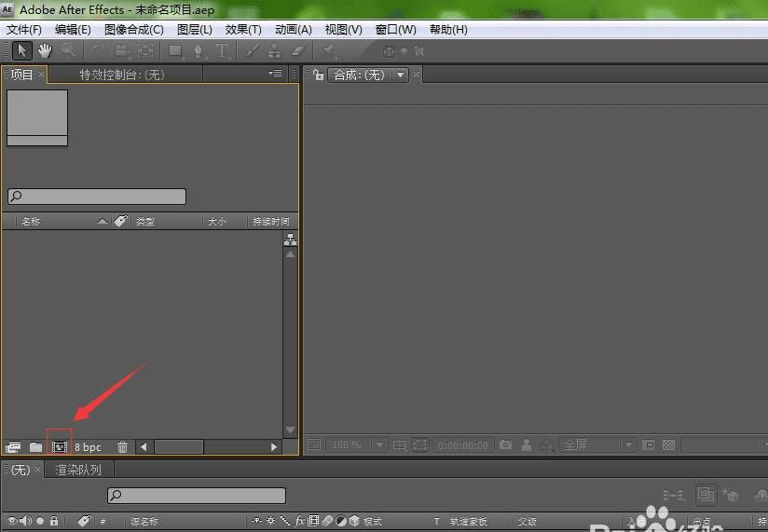Click the Project panel scroll left arrow
768x532 pixels.
click(x=144, y=447)
